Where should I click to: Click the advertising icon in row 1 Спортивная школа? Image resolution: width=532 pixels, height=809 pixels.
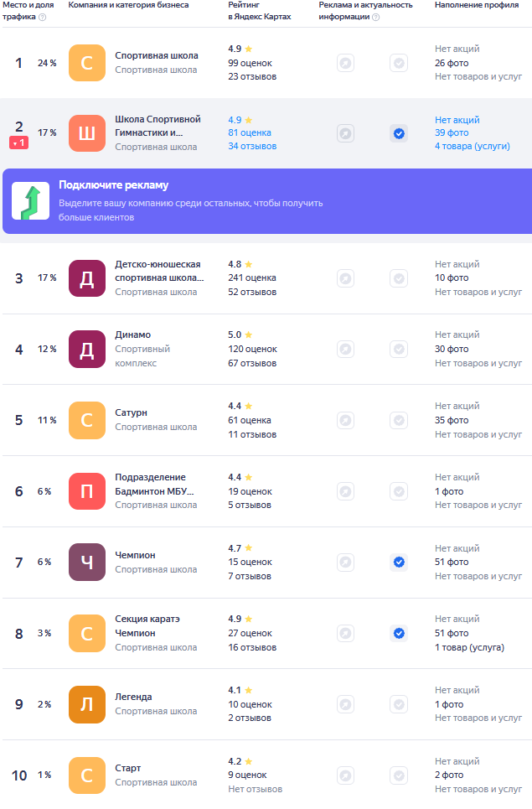[x=345, y=64]
